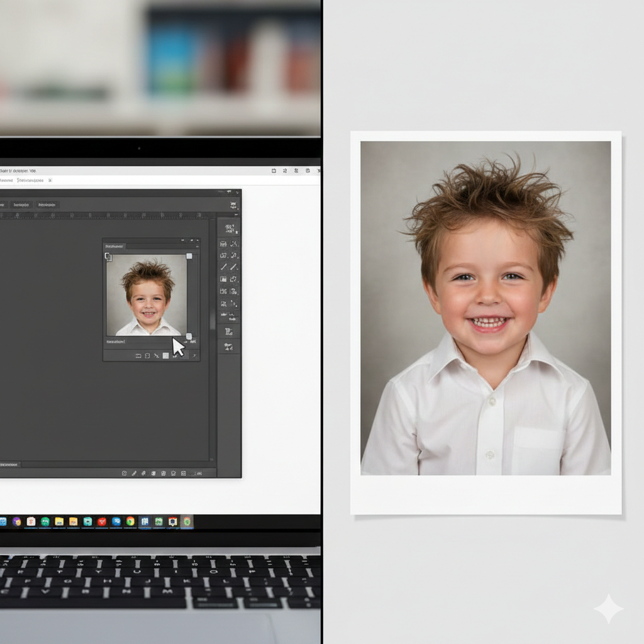Click the bottom-most icon in the right tool panel

tap(228, 346)
